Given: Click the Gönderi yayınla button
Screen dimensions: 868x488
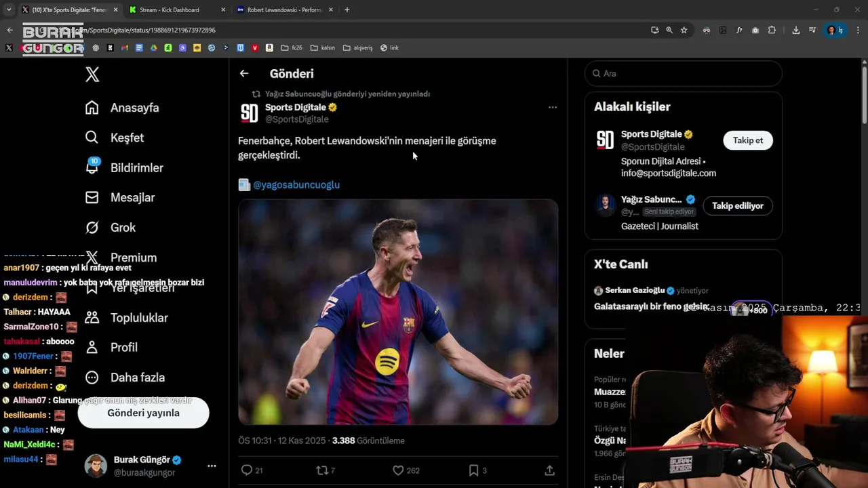Looking at the screenshot, I should click(143, 413).
